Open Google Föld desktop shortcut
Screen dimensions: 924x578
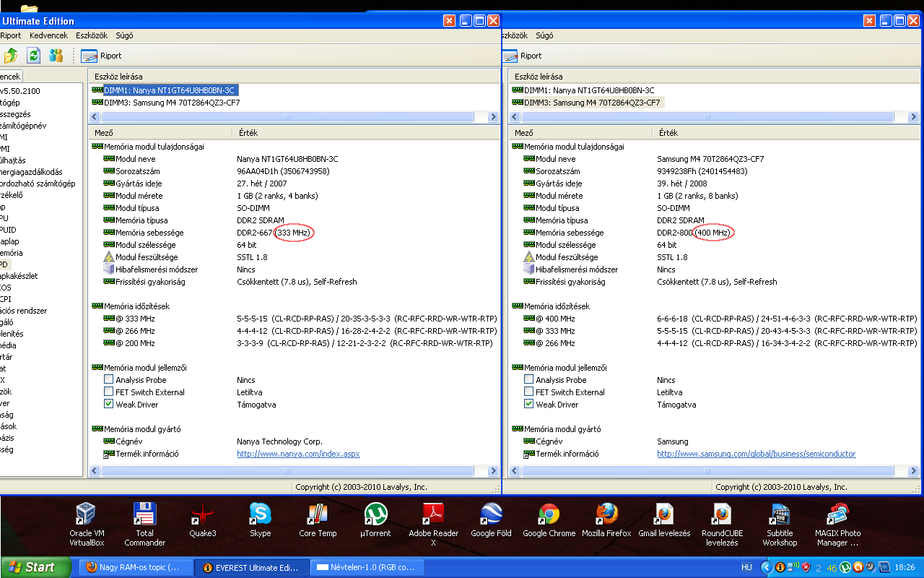(492, 520)
